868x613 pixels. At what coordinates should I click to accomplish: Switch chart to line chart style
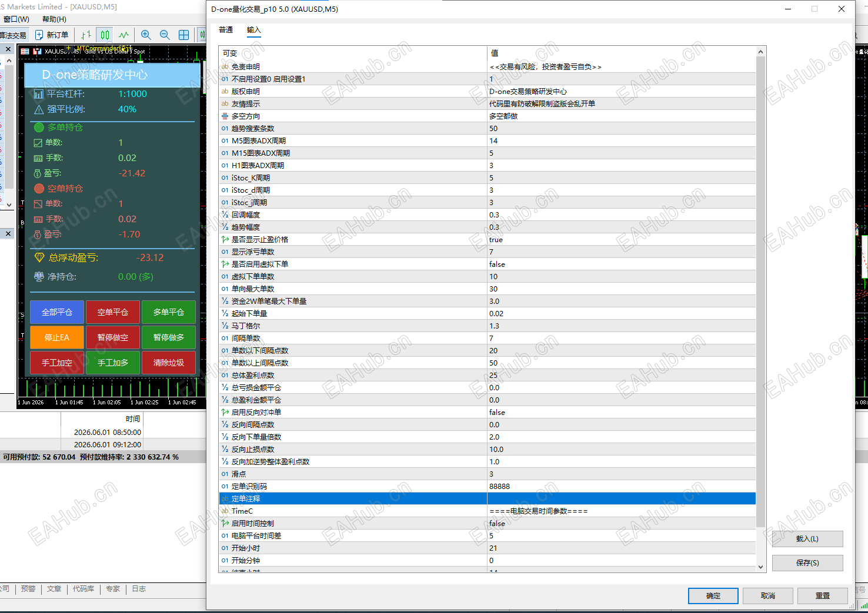coord(123,35)
